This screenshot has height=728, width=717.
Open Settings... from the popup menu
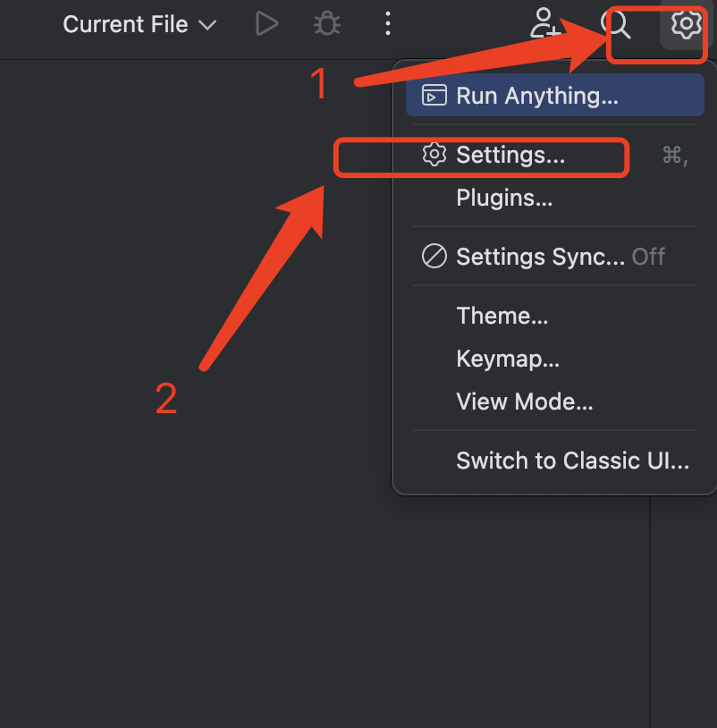click(510, 155)
